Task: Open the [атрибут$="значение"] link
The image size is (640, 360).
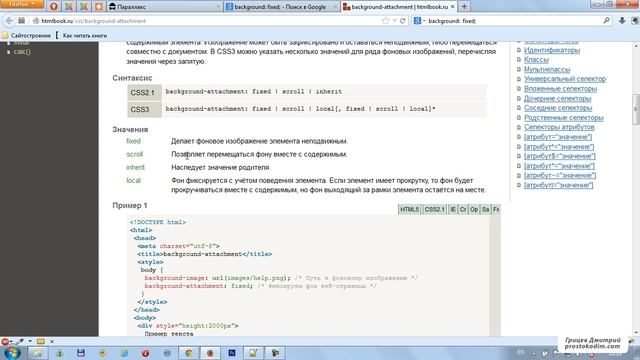Action: coord(560,156)
